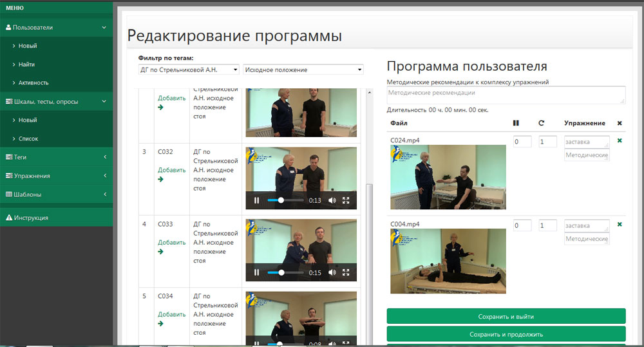Open Активность in the menu

(x=33, y=83)
